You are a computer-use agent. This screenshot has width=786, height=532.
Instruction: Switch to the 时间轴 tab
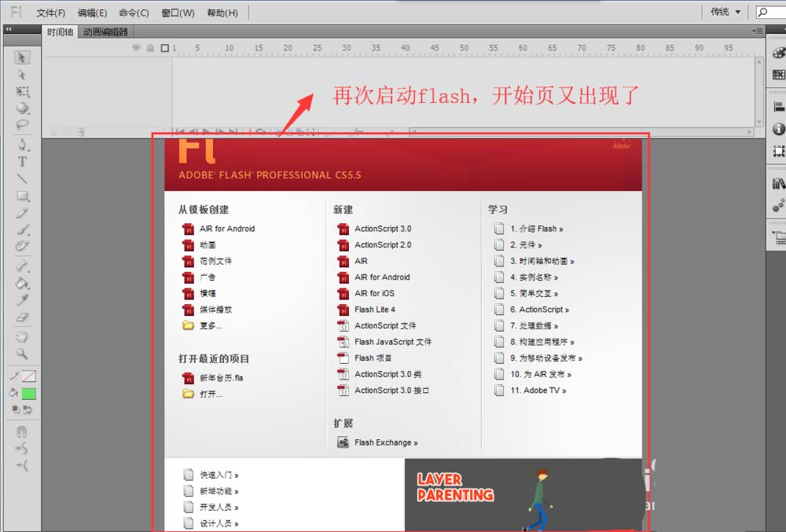pyautogui.click(x=61, y=32)
